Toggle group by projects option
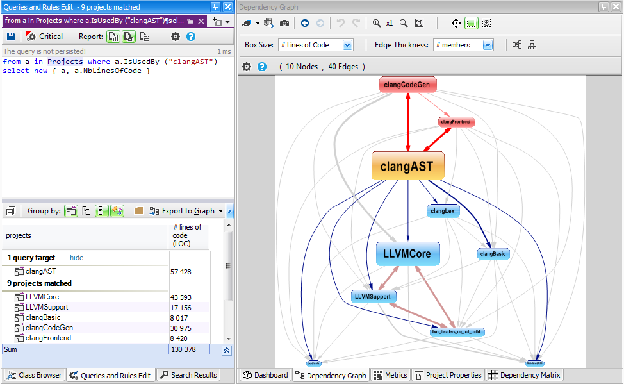The width and height of the screenshot is (624, 384). point(71,211)
